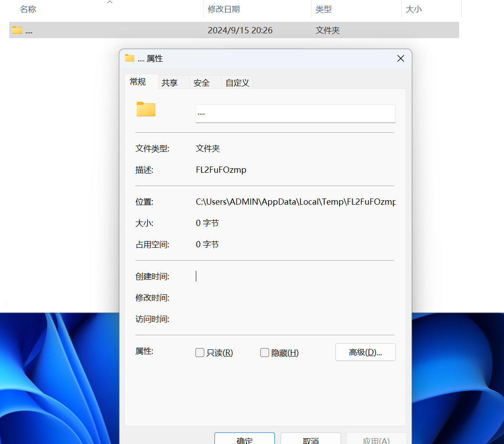Click the large folder icon in the 常规 tab
The width and height of the screenshot is (504, 444).
[146, 109]
